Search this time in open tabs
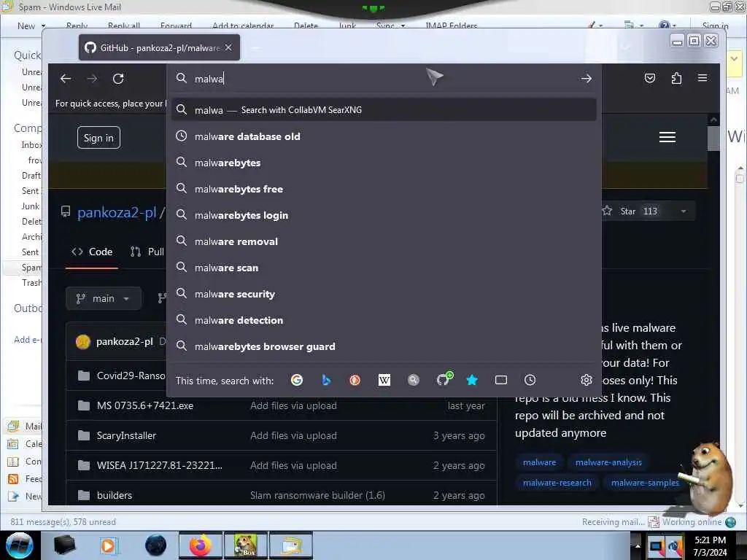 (x=500, y=380)
